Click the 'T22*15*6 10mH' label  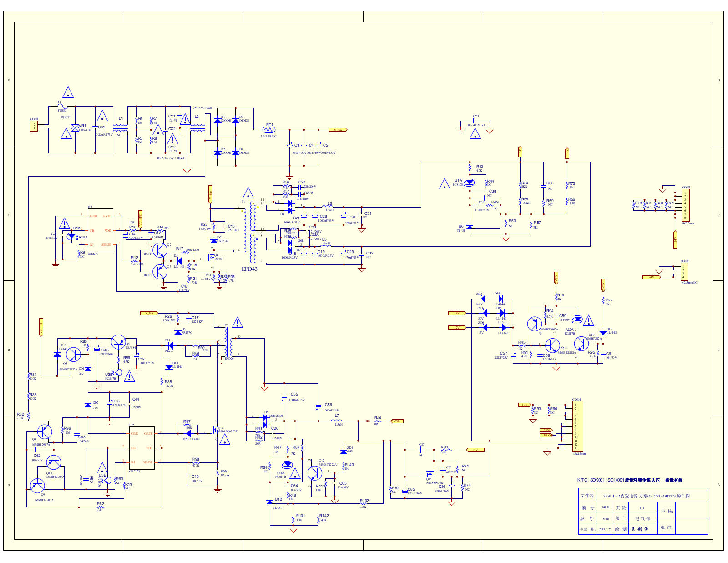(x=202, y=108)
